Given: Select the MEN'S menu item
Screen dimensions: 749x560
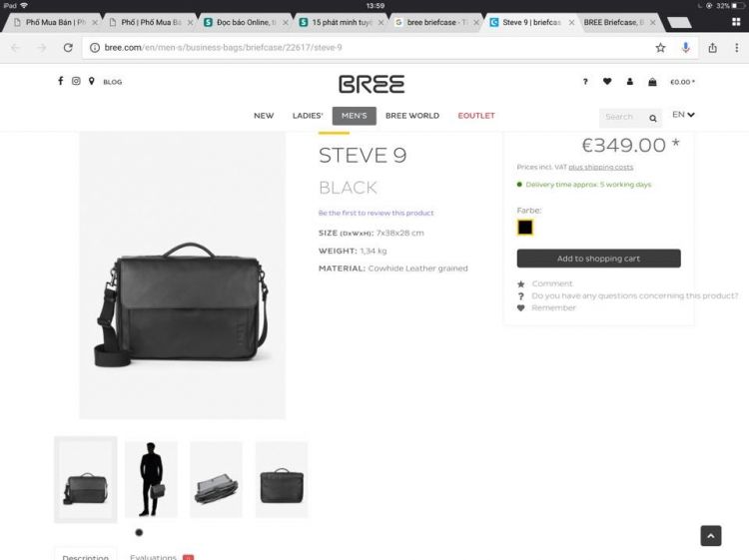Looking at the screenshot, I should pyautogui.click(x=354, y=116).
